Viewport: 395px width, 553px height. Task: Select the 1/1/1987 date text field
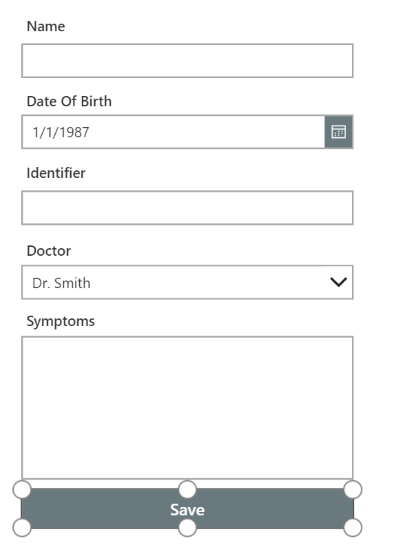(173, 132)
